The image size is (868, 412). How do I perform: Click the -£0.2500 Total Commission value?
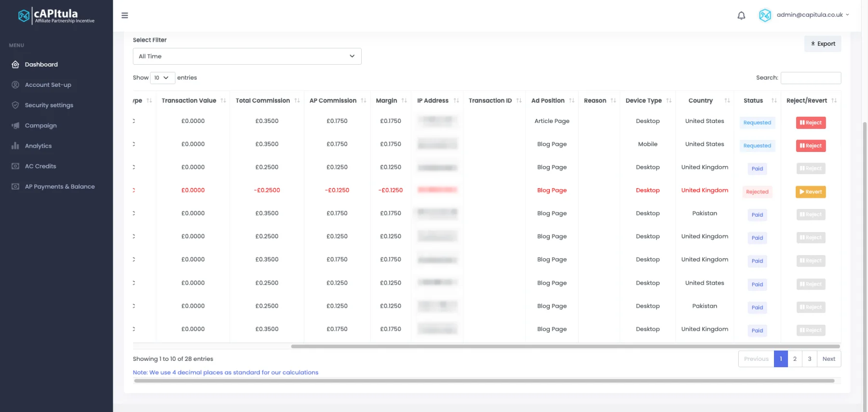tap(267, 190)
